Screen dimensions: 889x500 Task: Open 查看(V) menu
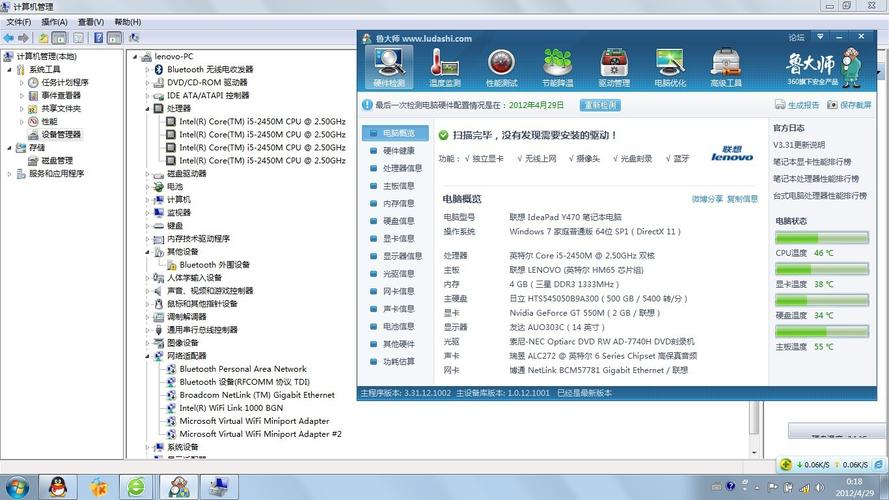click(91, 22)
